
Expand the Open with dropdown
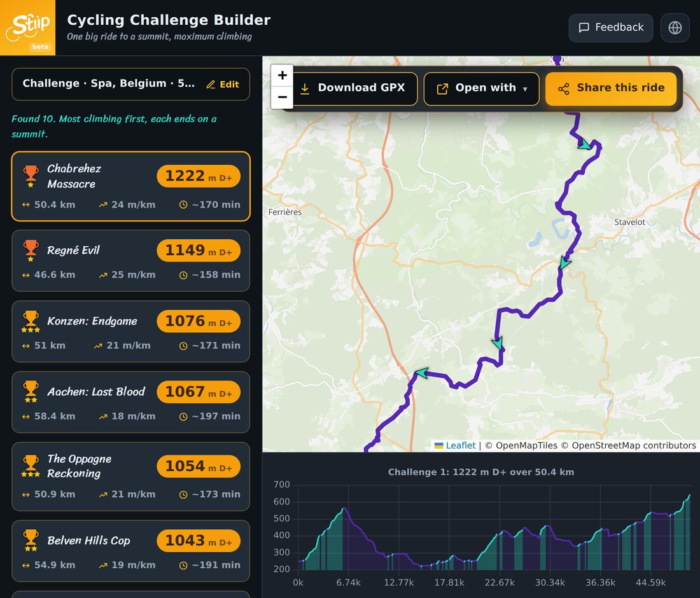pos(481,88)
